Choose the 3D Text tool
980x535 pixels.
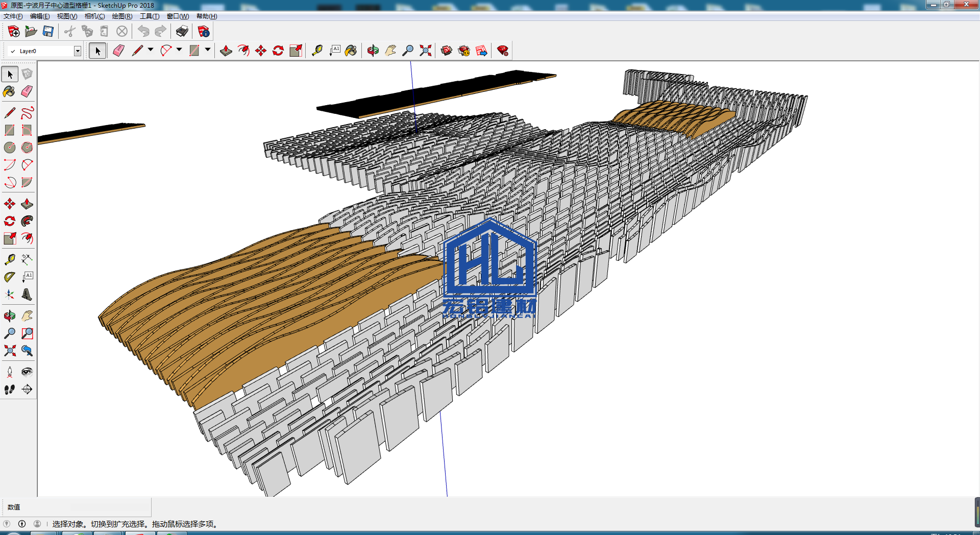[27, 295]
